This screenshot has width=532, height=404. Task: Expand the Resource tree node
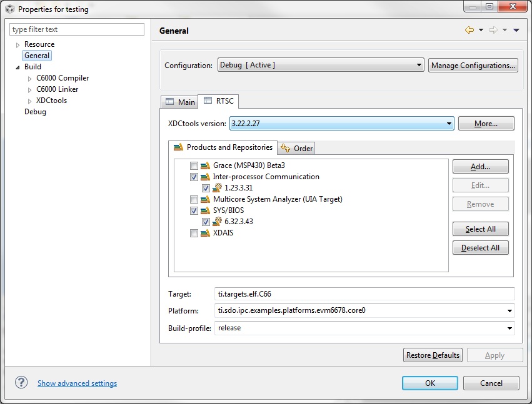pos(18,45)
